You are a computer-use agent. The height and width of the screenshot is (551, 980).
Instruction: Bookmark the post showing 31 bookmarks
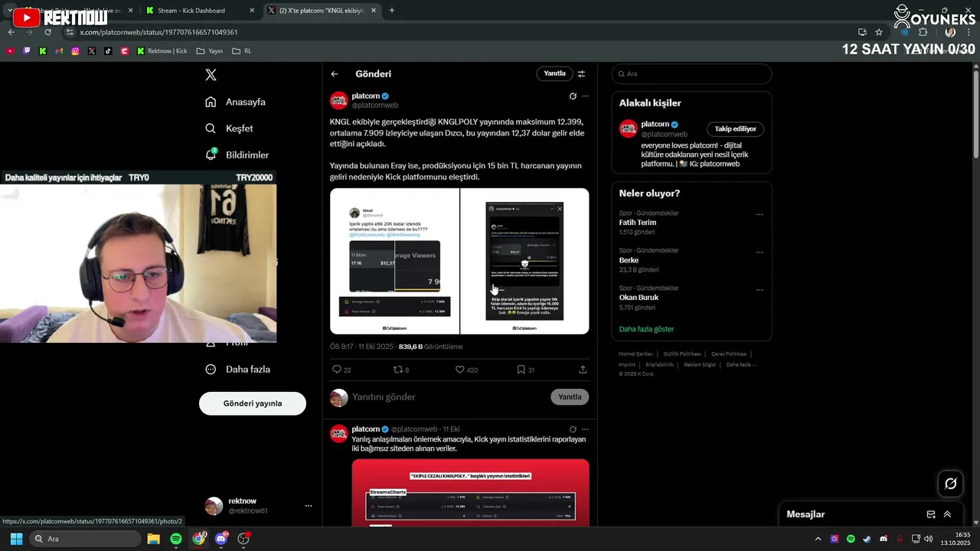click(x=521, y=370)
